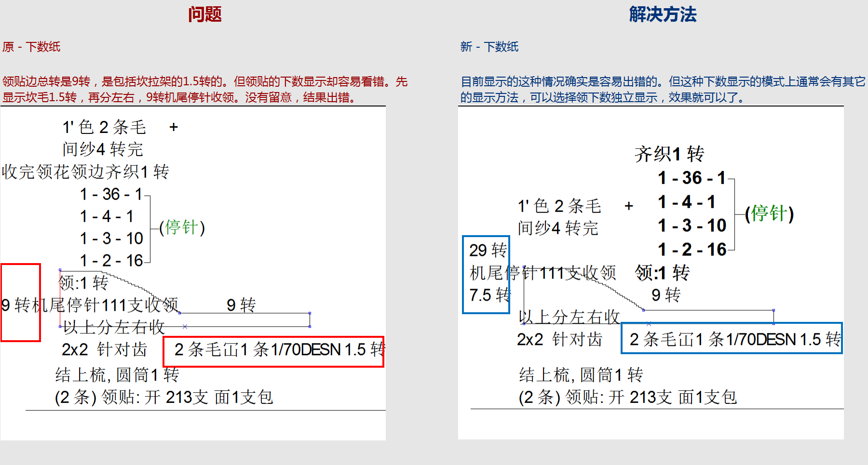Collapse the 1 - 36 - 1 sequence list
The width and height of the screenshot is (868, 465).
[x=111, y=194]
